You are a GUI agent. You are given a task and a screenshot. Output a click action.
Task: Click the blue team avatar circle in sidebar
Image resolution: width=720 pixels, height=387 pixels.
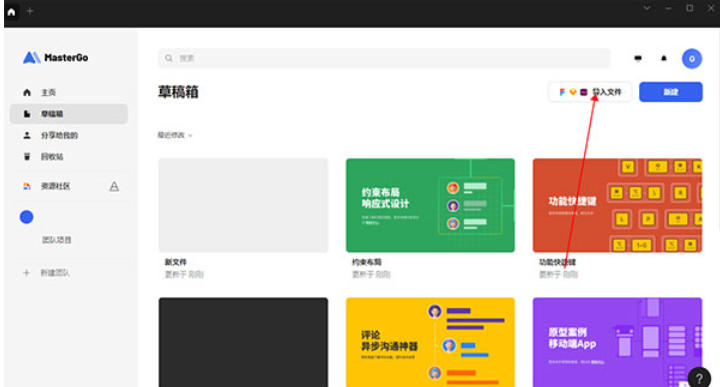point(27,217)
